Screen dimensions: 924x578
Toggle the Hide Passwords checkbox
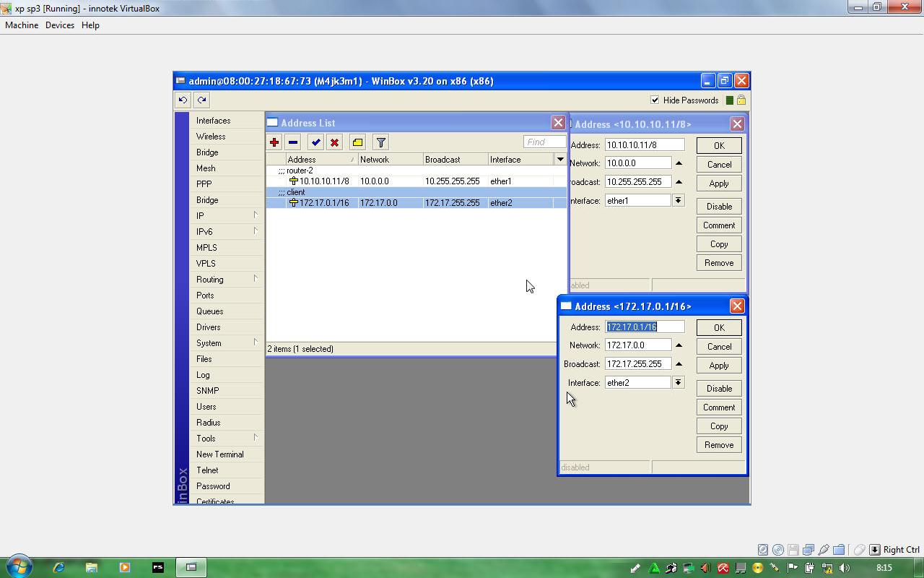tap(655, 100)
